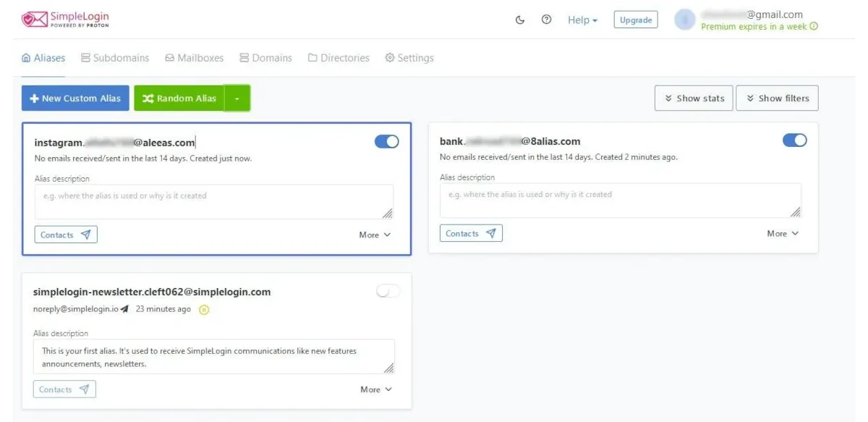Click the Upgrade button

636,20
